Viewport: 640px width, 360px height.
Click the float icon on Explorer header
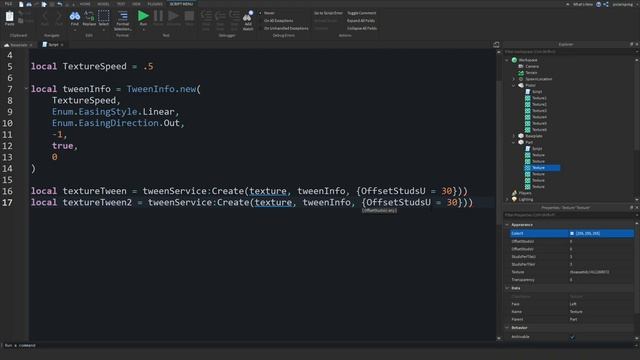(x=631, y=44)
